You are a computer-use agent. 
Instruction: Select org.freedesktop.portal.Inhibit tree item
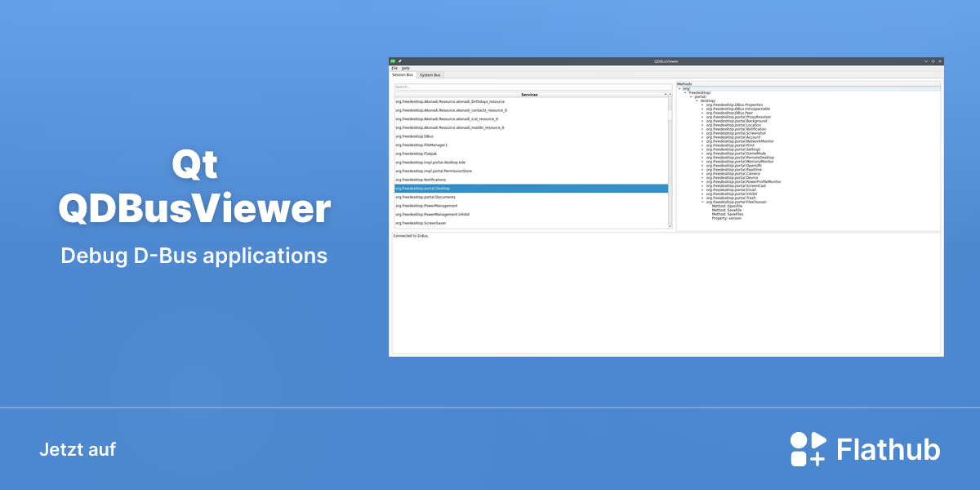point(732,194)
